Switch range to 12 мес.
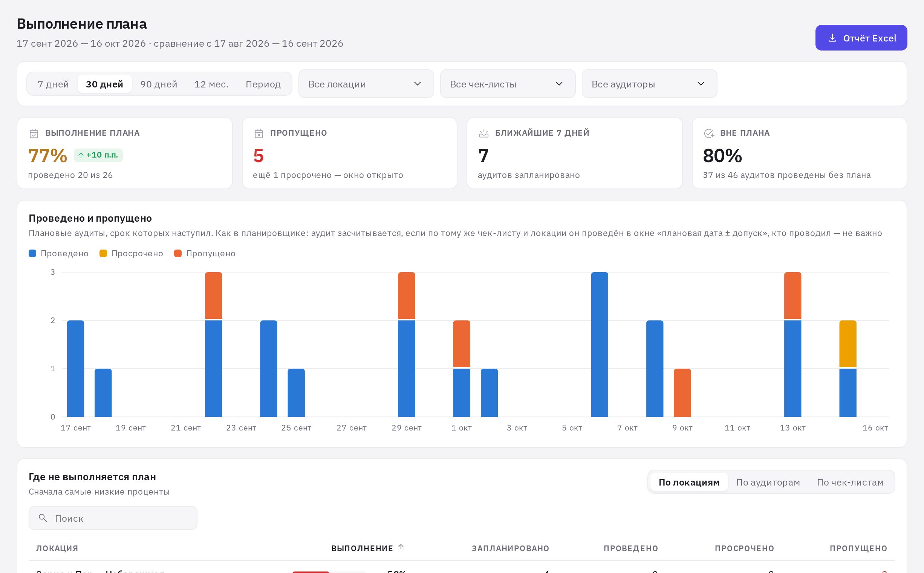This screenshot has height=573, width=924. point(211,84)
